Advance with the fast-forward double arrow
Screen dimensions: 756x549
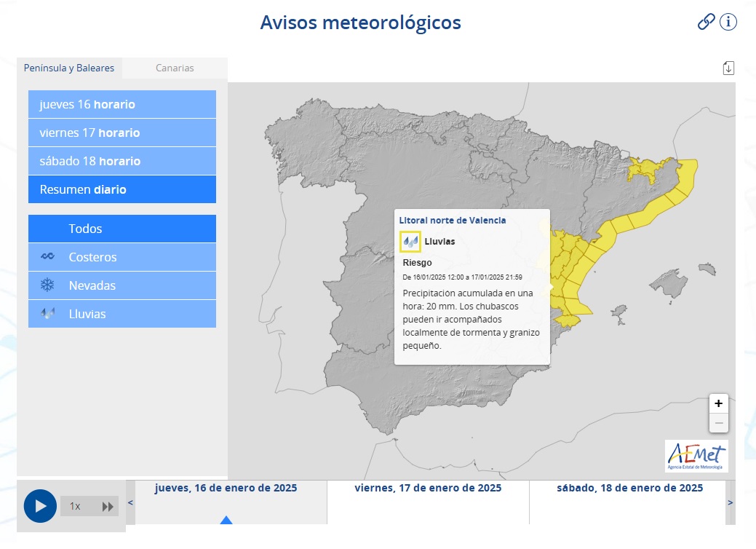click(106, 505)
